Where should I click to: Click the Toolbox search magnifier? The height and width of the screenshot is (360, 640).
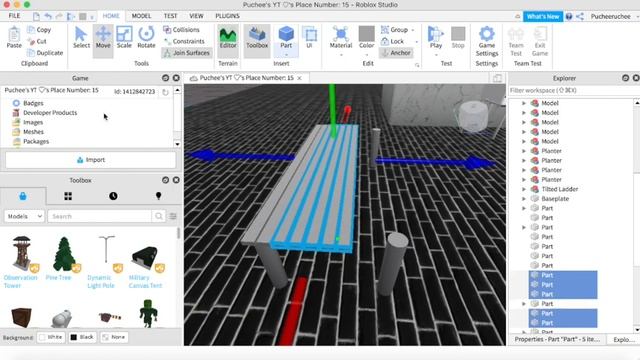159,216
